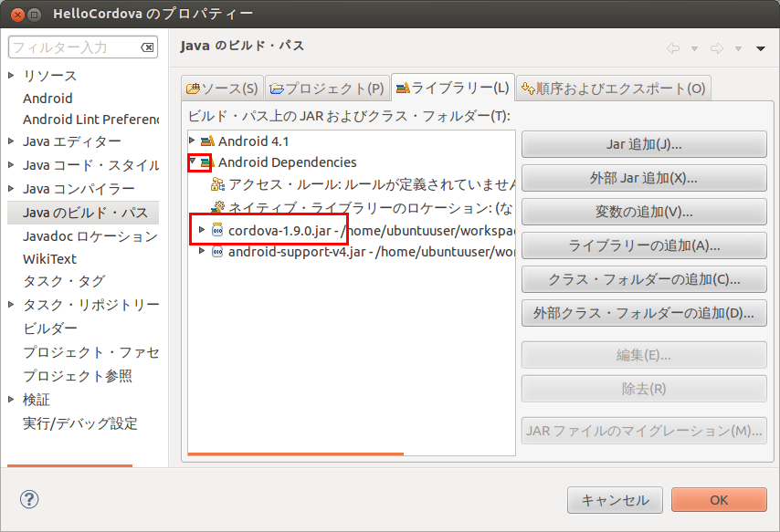780x532 pixels.
Task: Expand the Java コンパイラー node
Action: (x=11, y=189)
